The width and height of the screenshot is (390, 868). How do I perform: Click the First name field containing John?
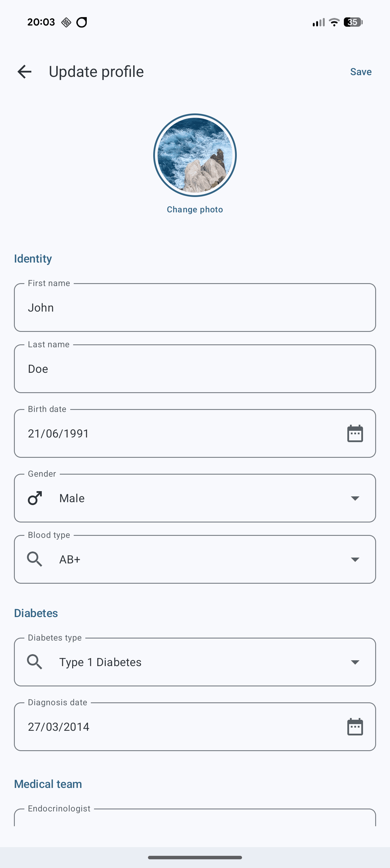195,307
